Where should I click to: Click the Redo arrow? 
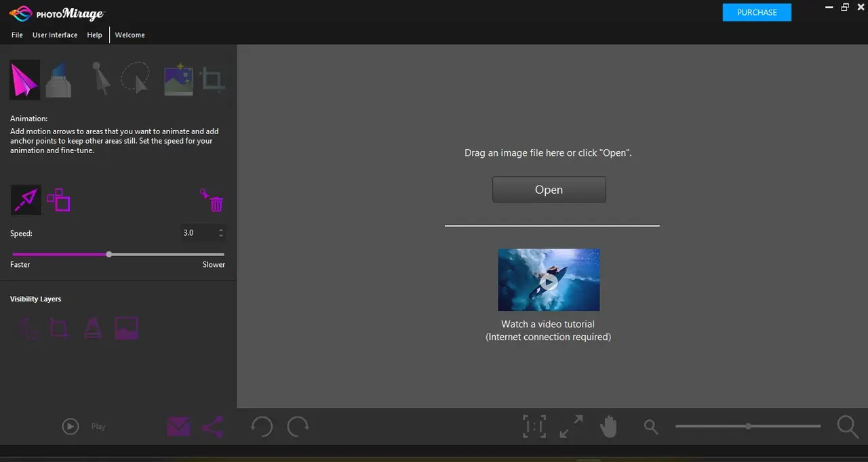[x=298, y=426]
